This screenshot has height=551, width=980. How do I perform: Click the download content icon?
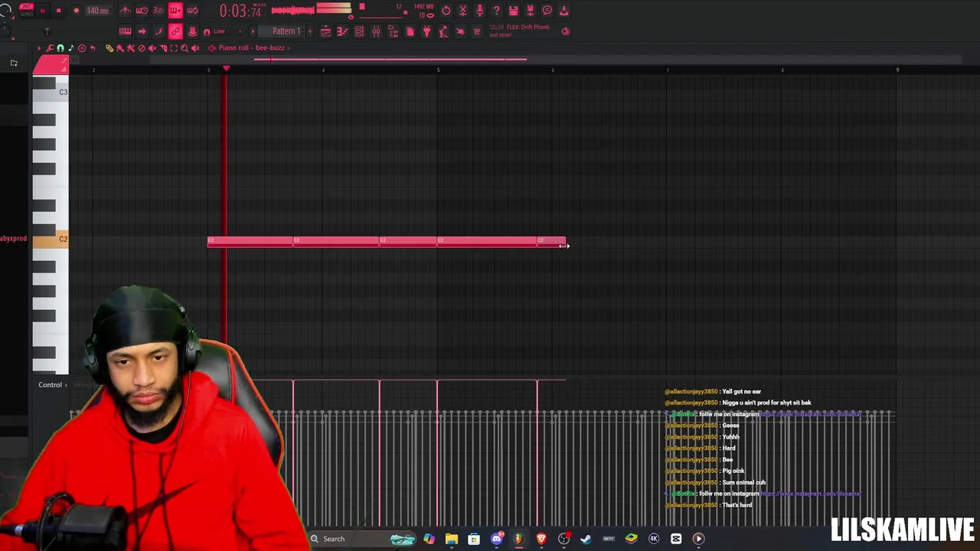pyautogui.click(x=564, y=11)
